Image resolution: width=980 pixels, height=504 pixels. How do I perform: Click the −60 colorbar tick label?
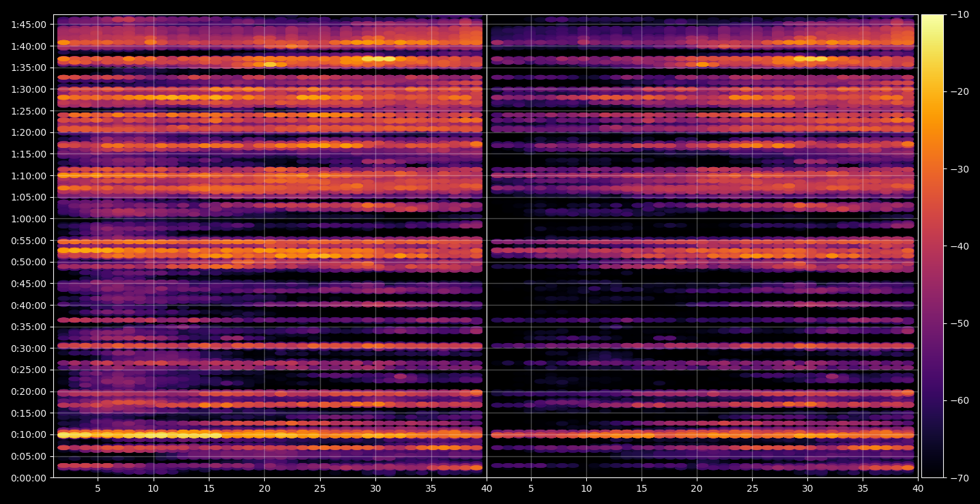(959, 400)
